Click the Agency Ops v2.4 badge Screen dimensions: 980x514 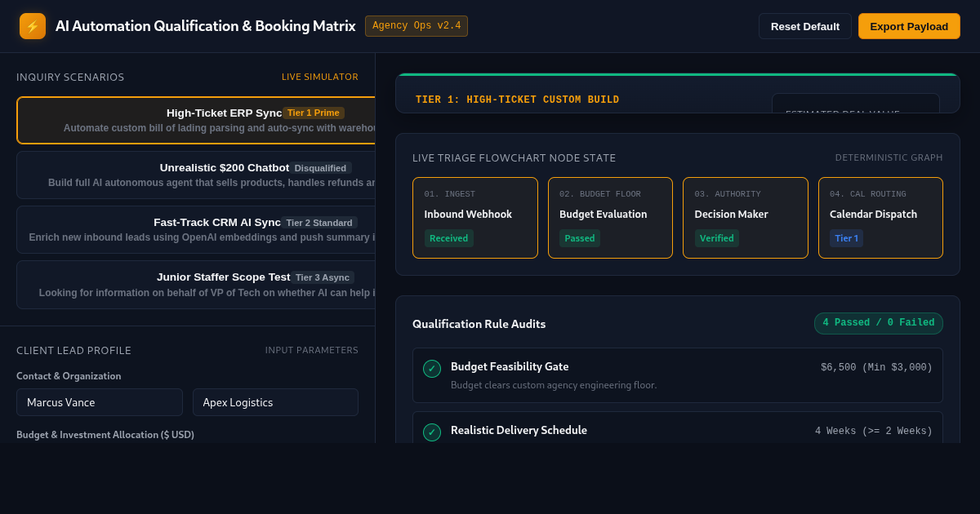point(416,26)
